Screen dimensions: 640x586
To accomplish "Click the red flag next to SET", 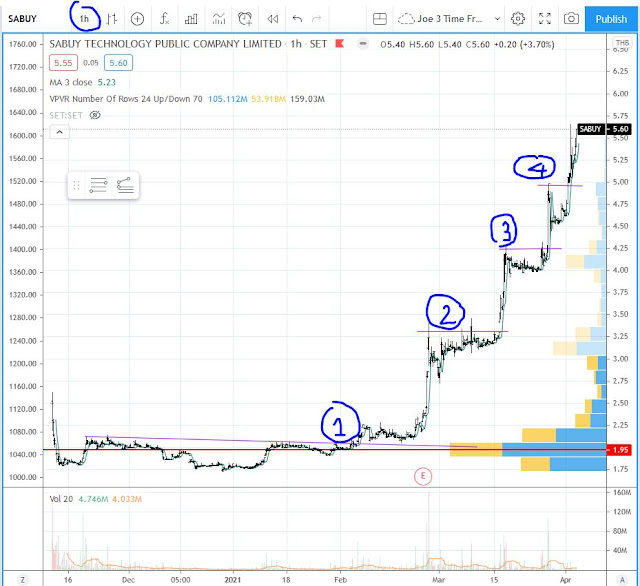I will point(340,43).
